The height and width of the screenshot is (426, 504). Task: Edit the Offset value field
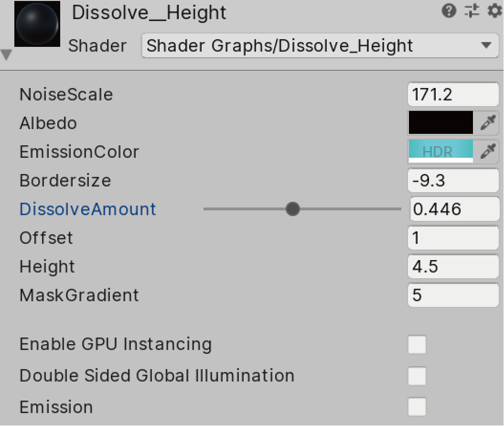[x=453, y=238]
